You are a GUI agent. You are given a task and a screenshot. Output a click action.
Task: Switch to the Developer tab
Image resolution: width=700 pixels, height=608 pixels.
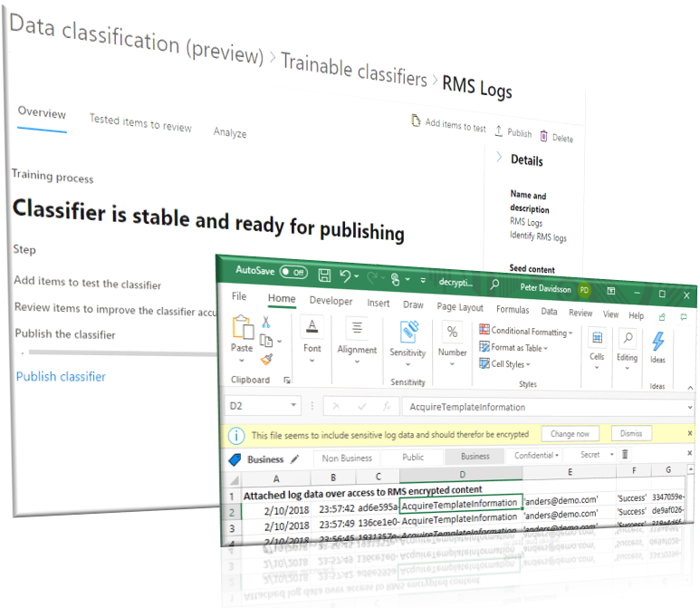click(331, 301)
